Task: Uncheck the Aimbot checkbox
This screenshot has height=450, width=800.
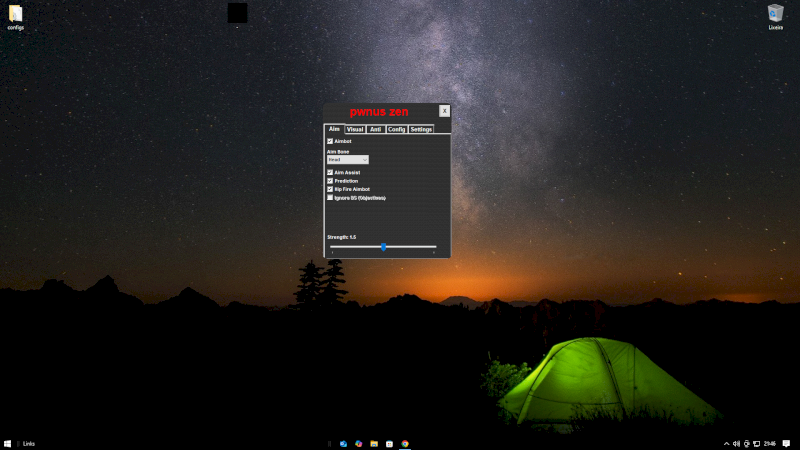Action: 330,141
